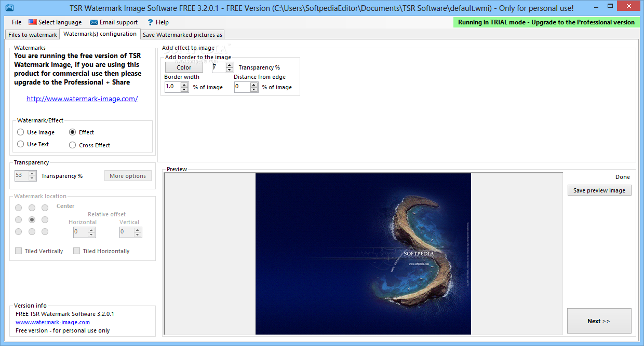Click the Email support envelope icon
This screenshot has height=346, width=644.
(94, 22)
